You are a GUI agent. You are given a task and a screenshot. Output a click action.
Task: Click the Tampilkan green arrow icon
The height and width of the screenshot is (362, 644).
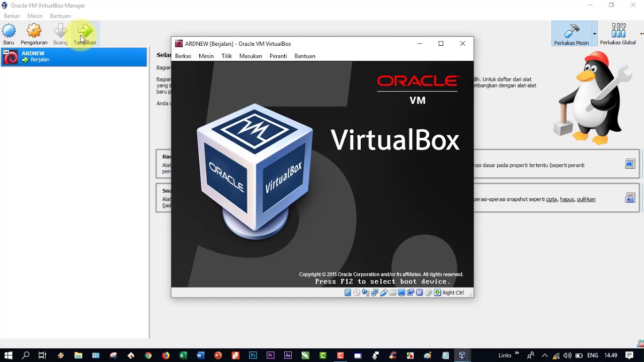(x=85, y=31)
